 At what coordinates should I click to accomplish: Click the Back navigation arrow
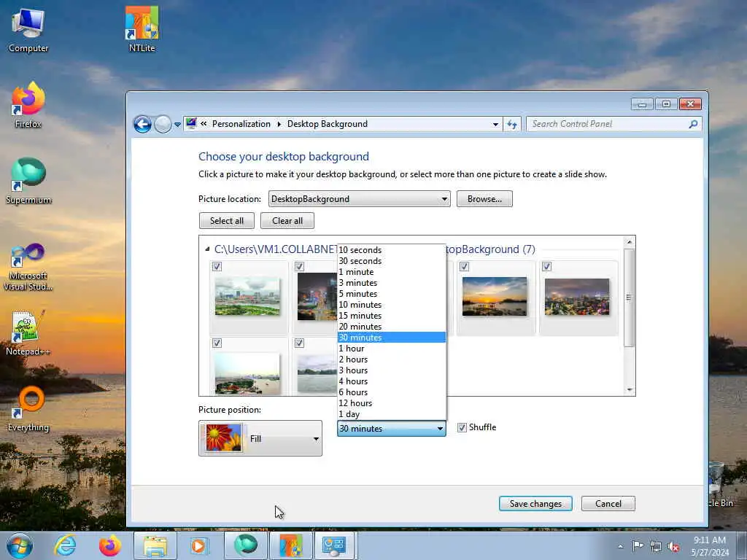coord(142,124)
